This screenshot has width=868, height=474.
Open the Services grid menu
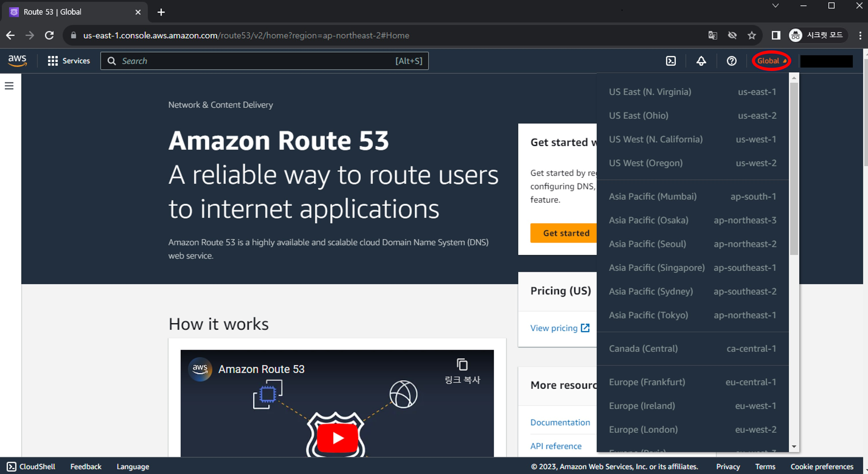pyautogui.click(x=69, y=61)
